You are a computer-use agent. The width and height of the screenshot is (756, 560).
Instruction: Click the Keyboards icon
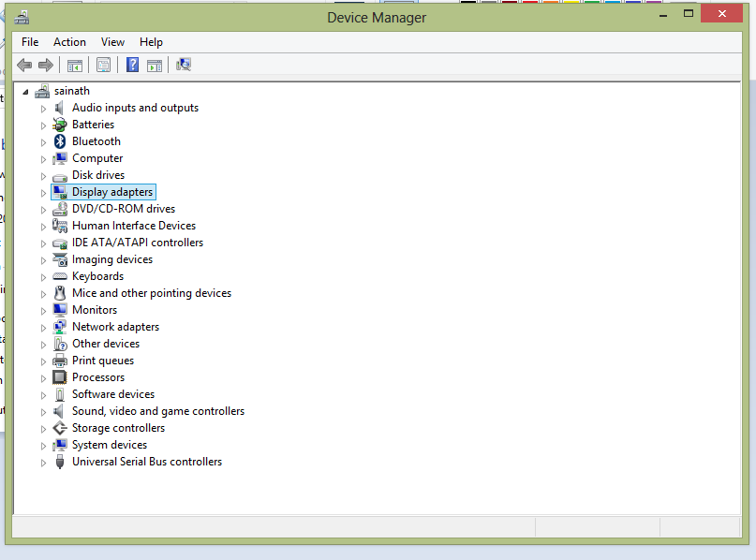click(x=60, y=276)
